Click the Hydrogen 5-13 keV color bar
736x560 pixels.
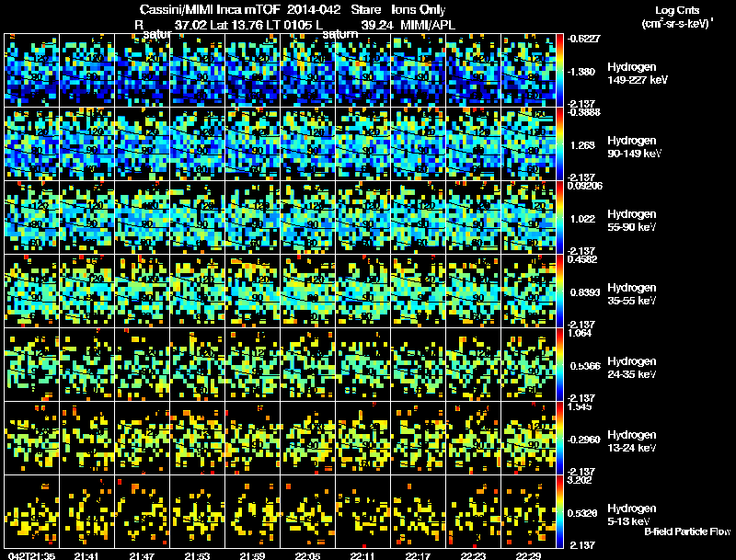click(x=559, y=511)
